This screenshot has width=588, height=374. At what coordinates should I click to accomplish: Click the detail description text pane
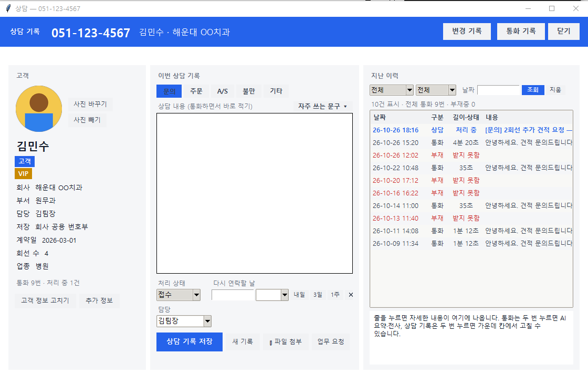click(x=471, y=338)
